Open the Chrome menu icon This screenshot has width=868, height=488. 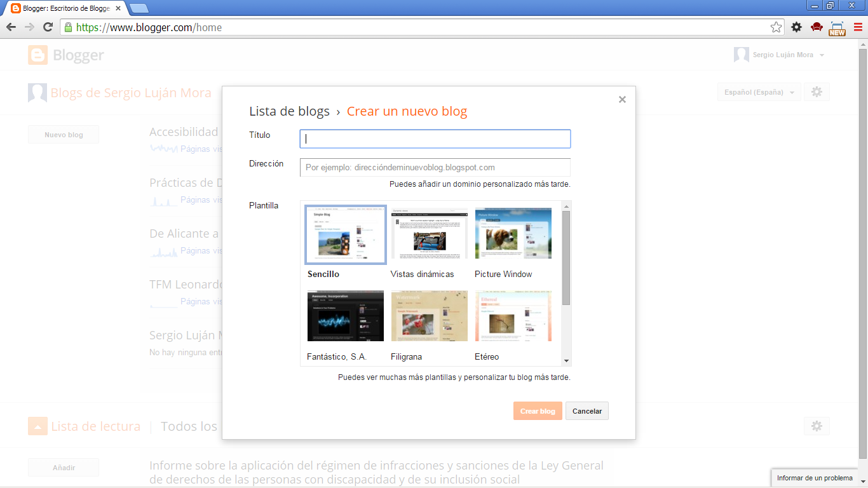coord(858,27)
